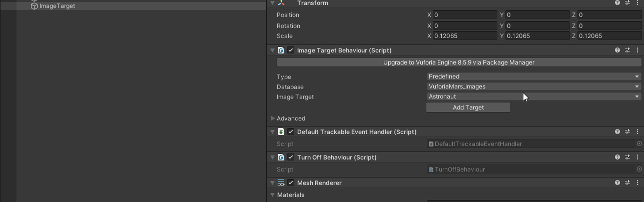This screenshot has height=202, width=644.
Task: Open help for Turn Off Behaviour
Action: coord(617,157)
